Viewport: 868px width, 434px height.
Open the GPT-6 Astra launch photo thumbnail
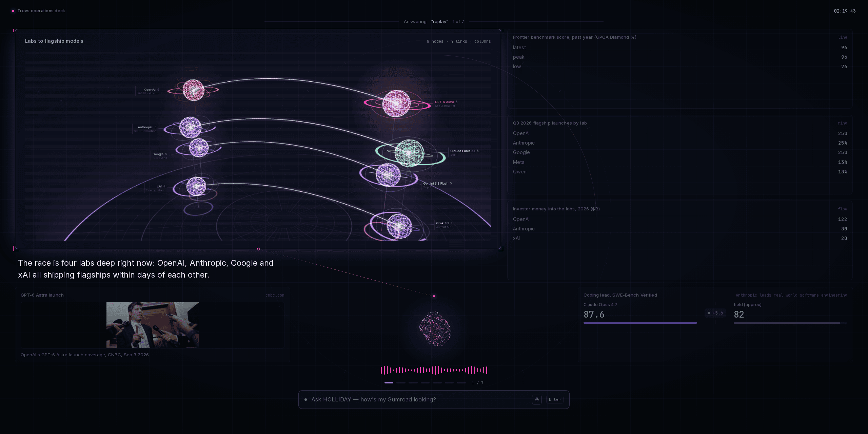(x=153, y=325)
